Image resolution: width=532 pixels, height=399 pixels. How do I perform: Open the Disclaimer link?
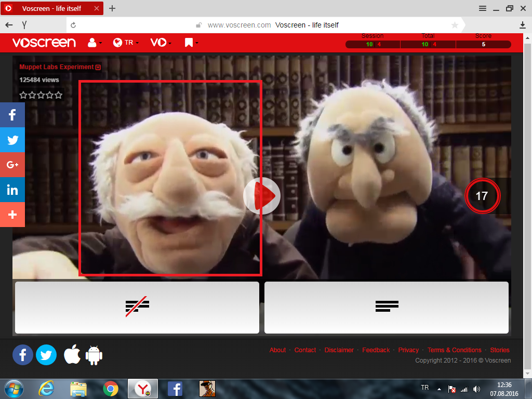pos(339,350)
